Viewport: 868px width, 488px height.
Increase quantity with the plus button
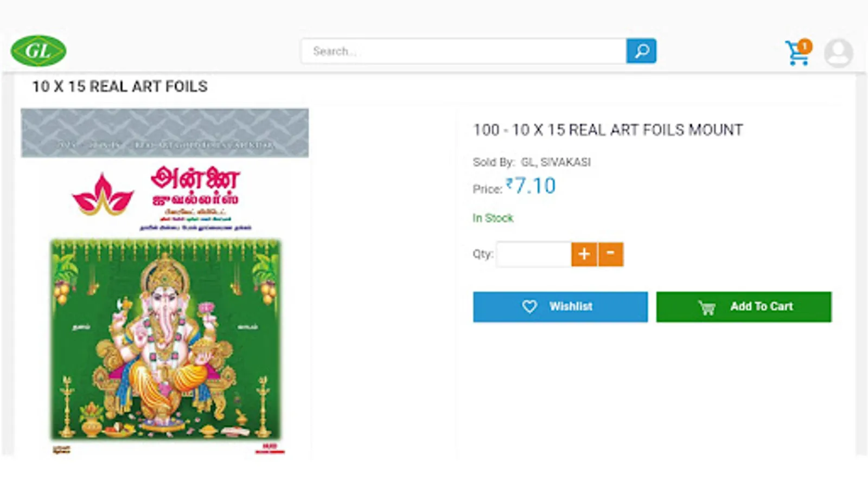pyautogui.click(x=584, y=254)
